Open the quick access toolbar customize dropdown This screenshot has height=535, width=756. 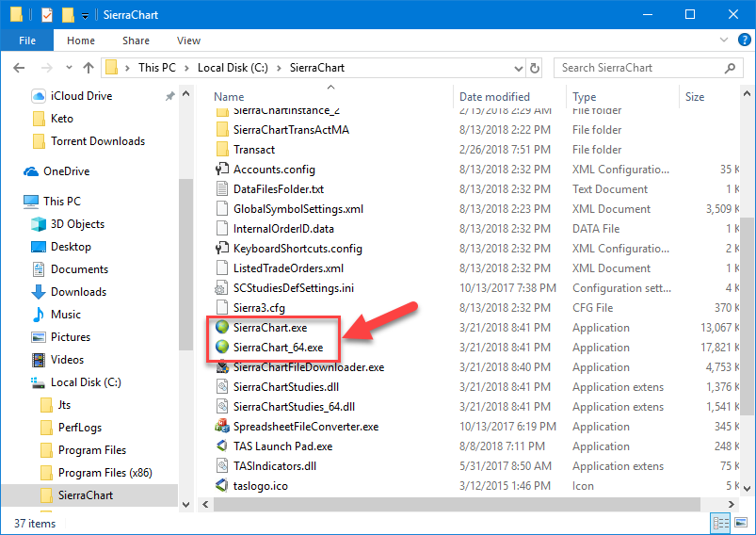[85, 16]
